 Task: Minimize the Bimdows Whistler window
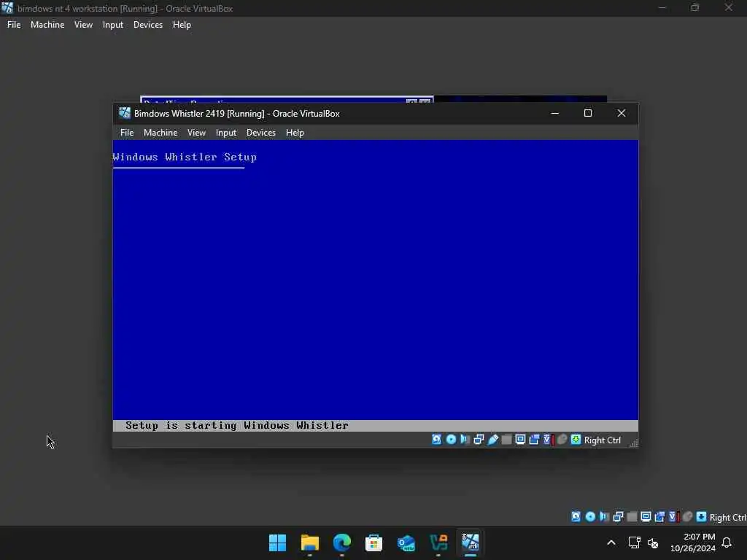click(x=554, y=113)
